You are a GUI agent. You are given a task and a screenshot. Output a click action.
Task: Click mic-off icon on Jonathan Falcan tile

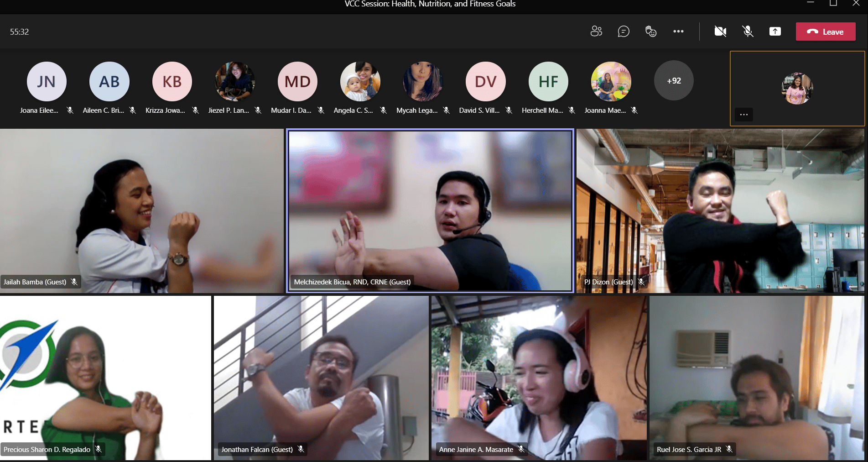(301, 449)
